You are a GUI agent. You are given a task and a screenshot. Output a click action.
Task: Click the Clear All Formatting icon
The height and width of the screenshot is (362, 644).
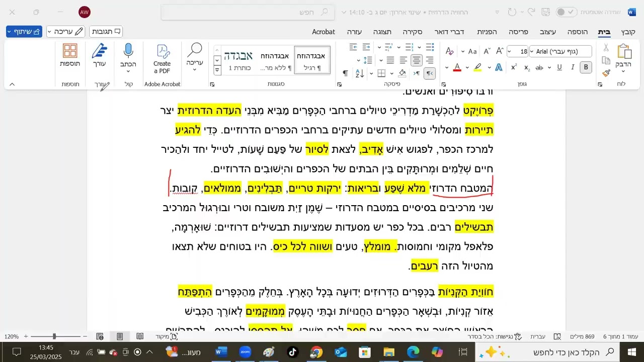tap(449, 51)
